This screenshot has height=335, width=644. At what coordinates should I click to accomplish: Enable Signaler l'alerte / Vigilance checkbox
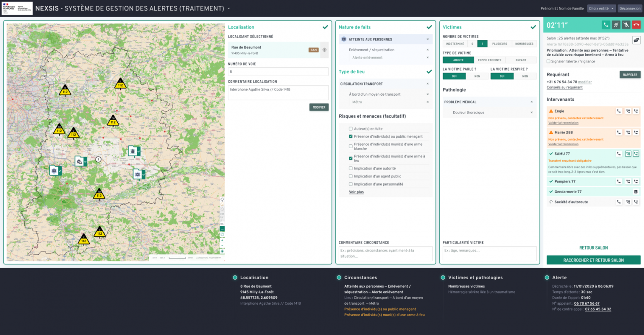coord(548,61)
